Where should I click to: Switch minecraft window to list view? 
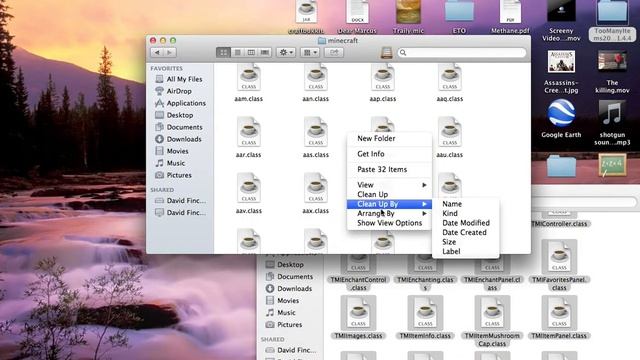237,52
